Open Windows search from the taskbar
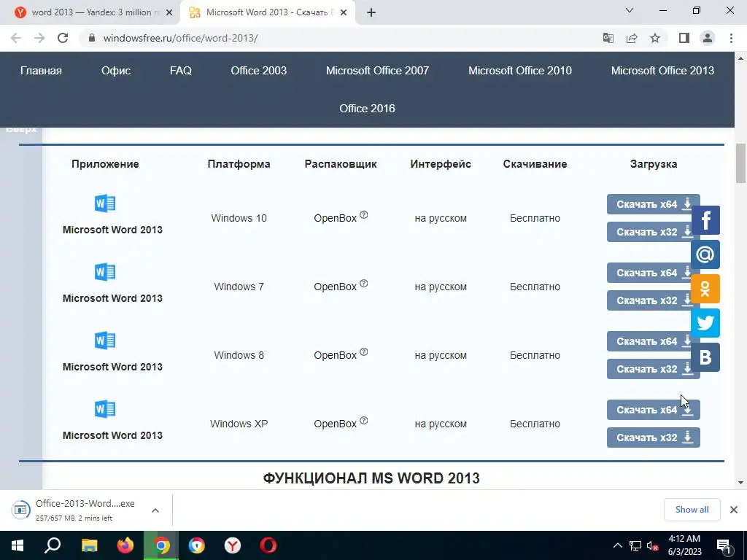Viewport: 747px width, 560px height. coord(53,545)
